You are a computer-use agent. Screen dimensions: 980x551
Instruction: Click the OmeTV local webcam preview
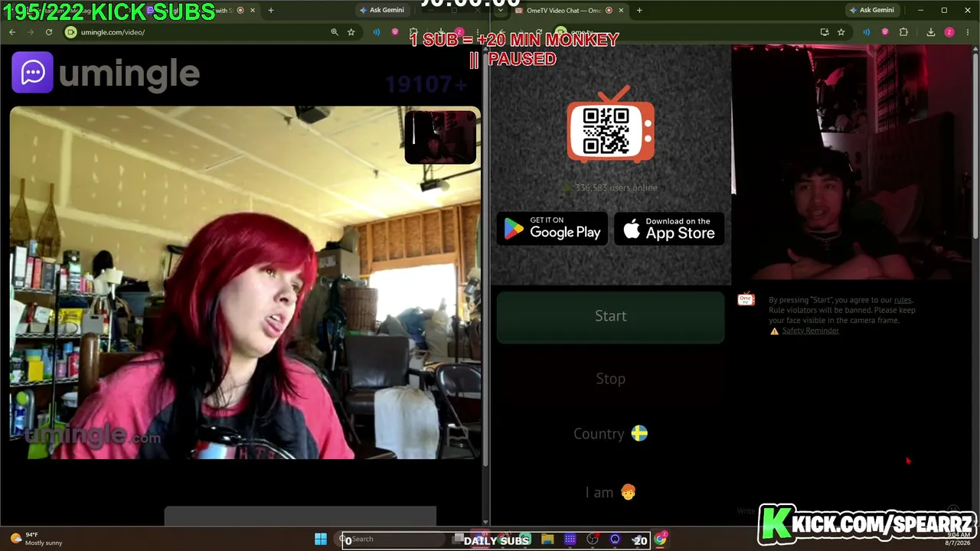[x=851, y=162]
